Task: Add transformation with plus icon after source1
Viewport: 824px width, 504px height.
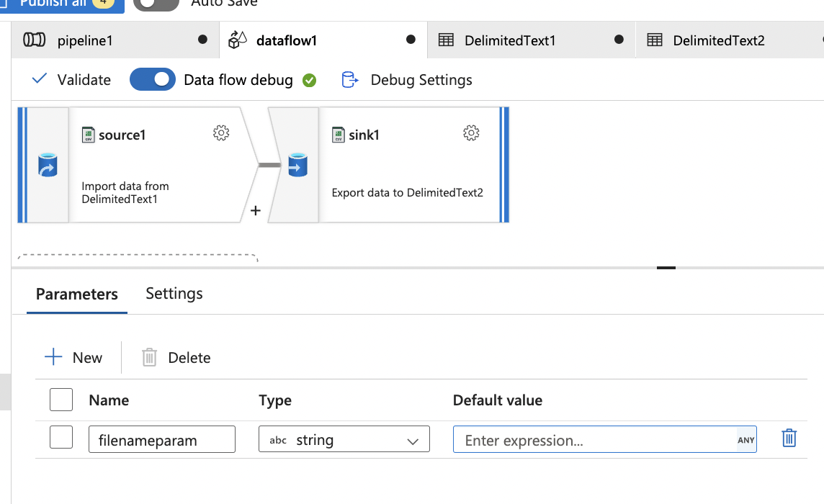Action: (255, 211)
